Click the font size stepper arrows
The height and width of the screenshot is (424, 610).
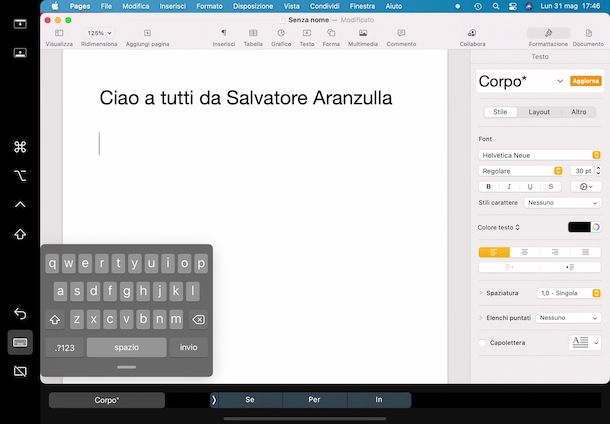598,171
